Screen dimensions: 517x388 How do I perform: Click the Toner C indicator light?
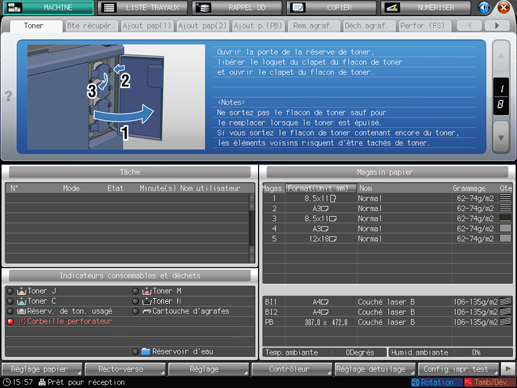[10, 301]
